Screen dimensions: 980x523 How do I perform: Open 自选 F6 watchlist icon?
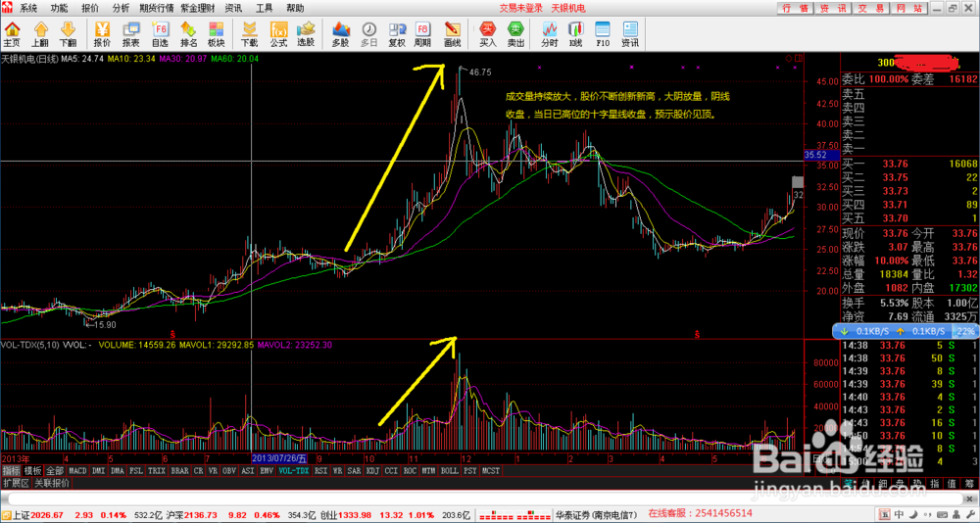160,34
